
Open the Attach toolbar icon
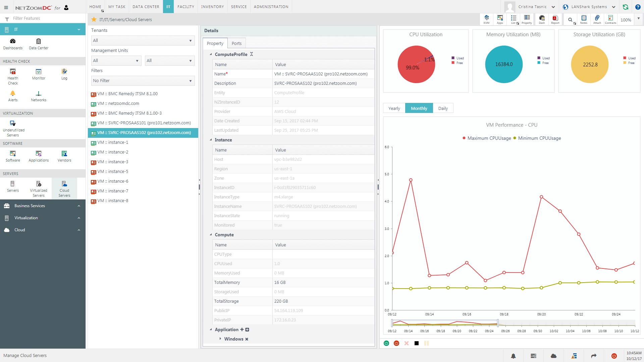[x=597, y=19]
